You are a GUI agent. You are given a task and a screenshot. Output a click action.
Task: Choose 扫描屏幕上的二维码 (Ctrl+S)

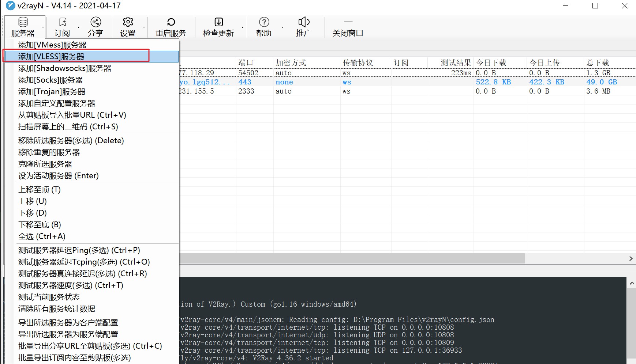click(91, 127)
